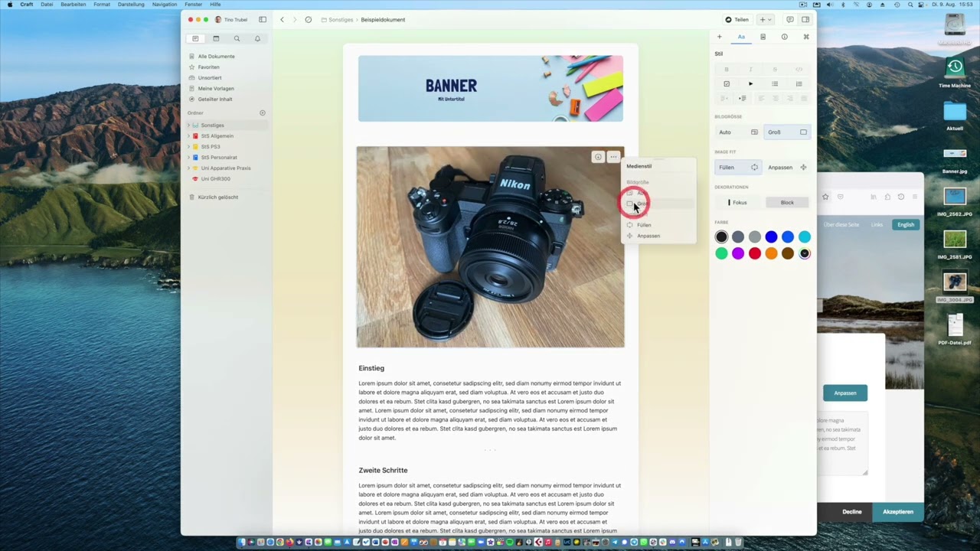Open the calendar view icon
This screenshot has height=551, width=980.
click(216, 38)
